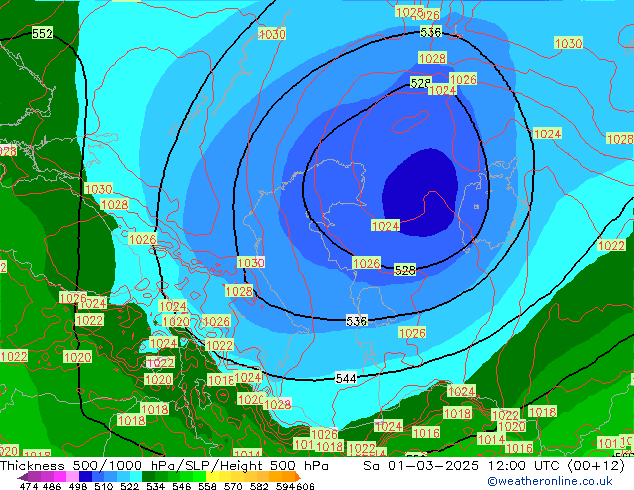
Task: Click the 1028 pressure label at right edge
Action: (x=620, y=139)
